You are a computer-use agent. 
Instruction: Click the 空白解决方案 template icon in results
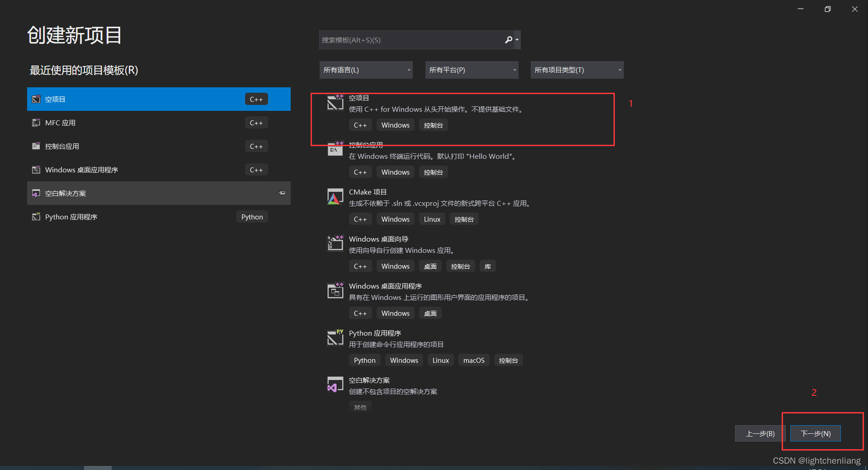pos(335,384)
